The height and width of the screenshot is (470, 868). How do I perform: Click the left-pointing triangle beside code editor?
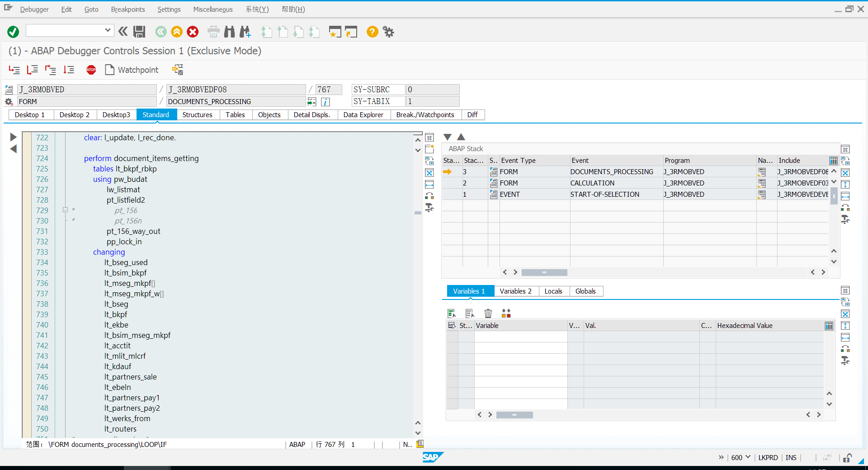[x=13, y=149]
